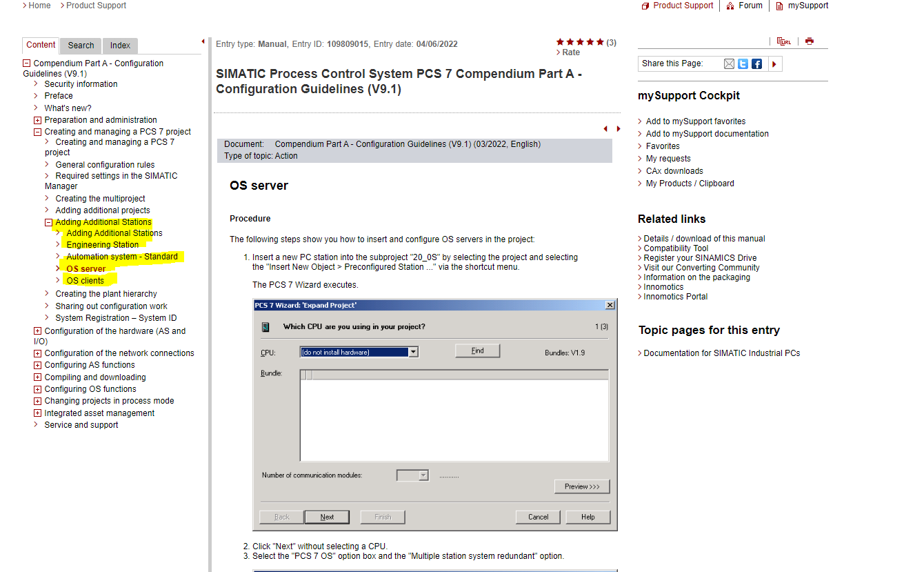Select the OS server tree entry
The image size is (924, 572).
[x=86, y=269]
